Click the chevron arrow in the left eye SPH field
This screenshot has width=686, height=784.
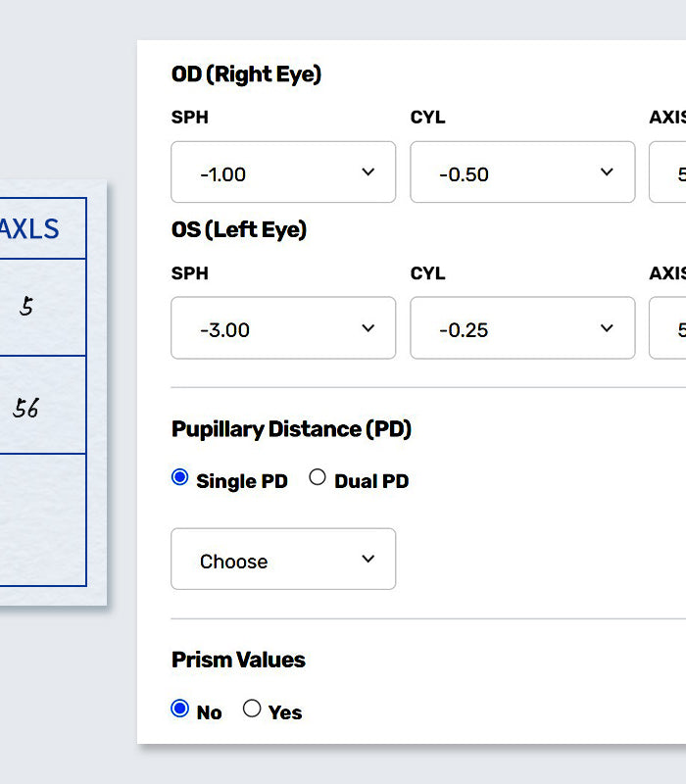tap(367, 328)
